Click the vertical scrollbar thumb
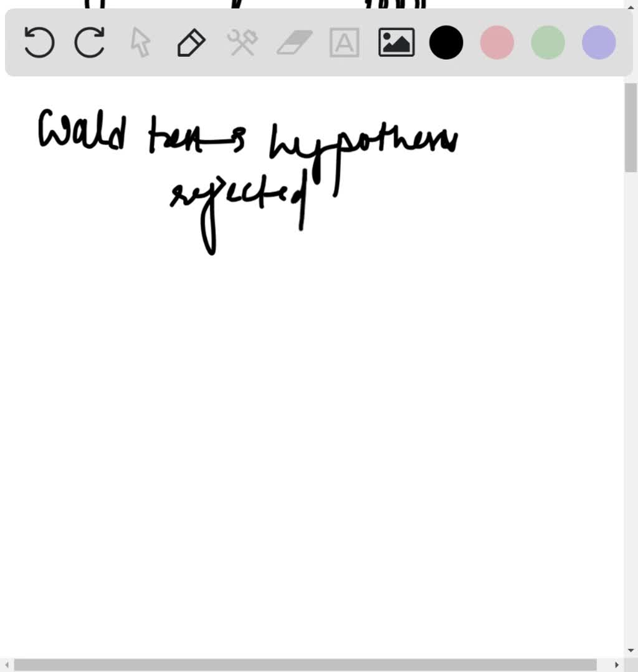 point(631,128)
